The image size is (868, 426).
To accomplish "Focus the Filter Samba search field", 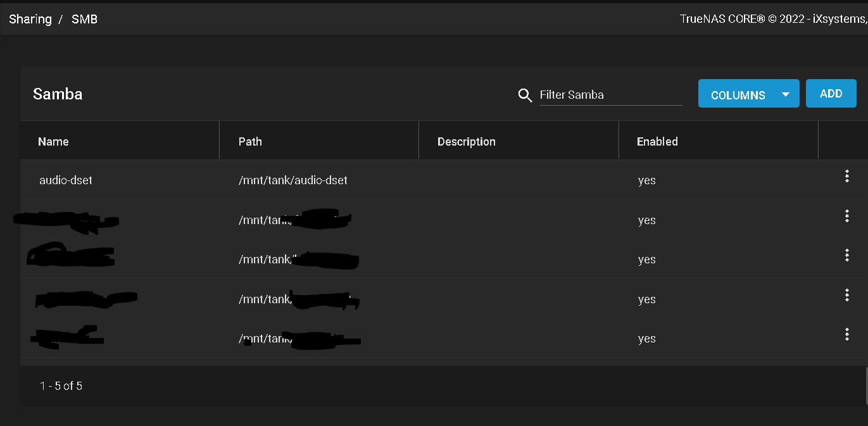I will tap(610, 95).
